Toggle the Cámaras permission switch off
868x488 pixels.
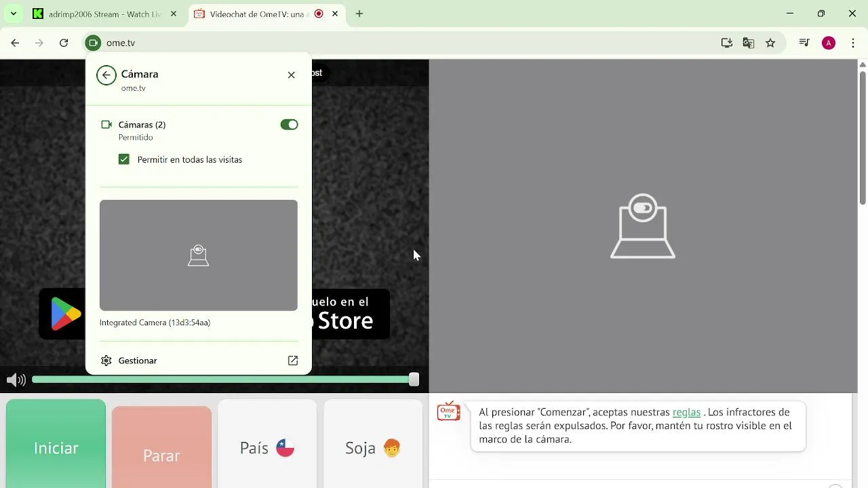pos(289,125)
